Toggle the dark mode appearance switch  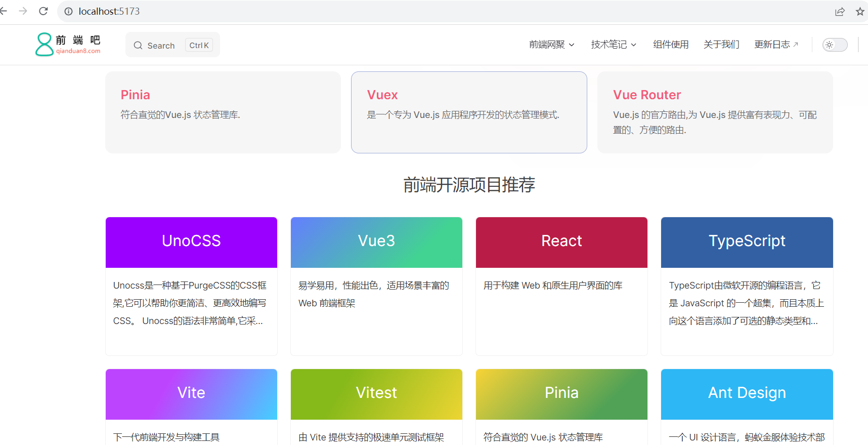(x=835, y=45)
